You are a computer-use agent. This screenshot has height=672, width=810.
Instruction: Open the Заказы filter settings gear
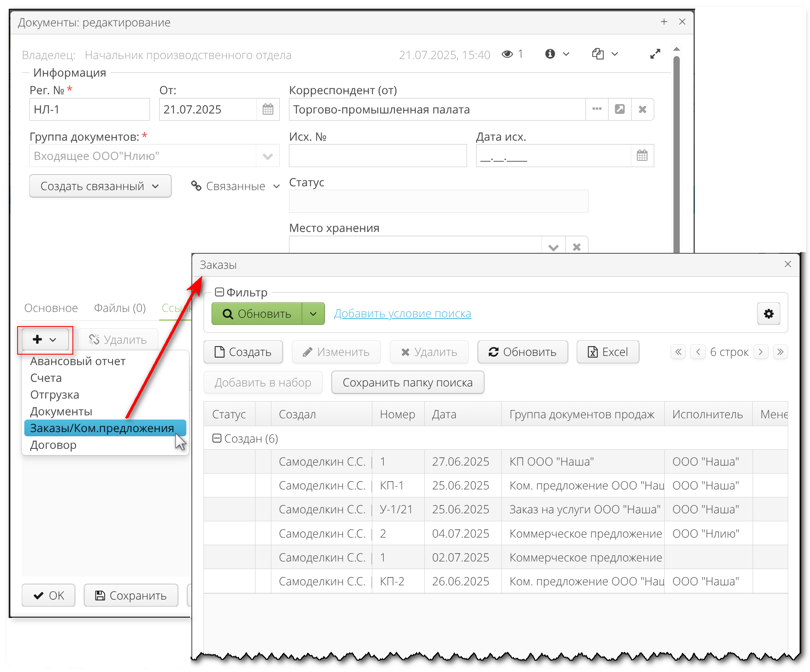tap(769, 313)
